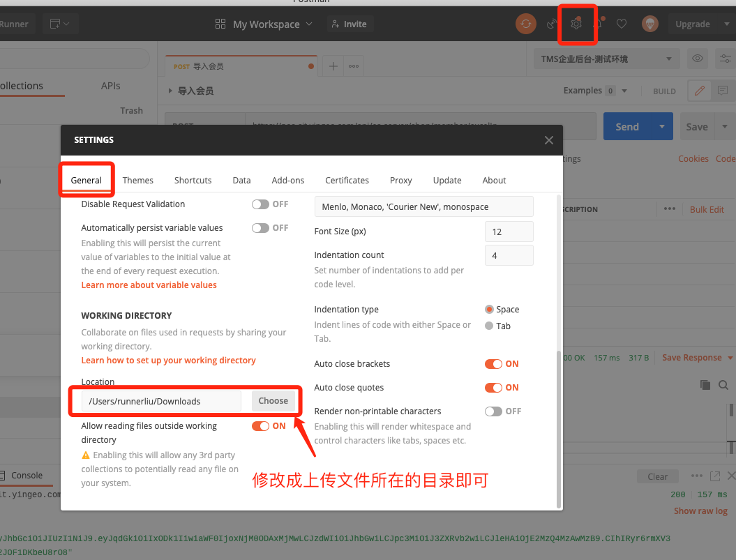The image size is (736, 560).
Task: Open the capture requests satellite icon
Action: point(552,24)
